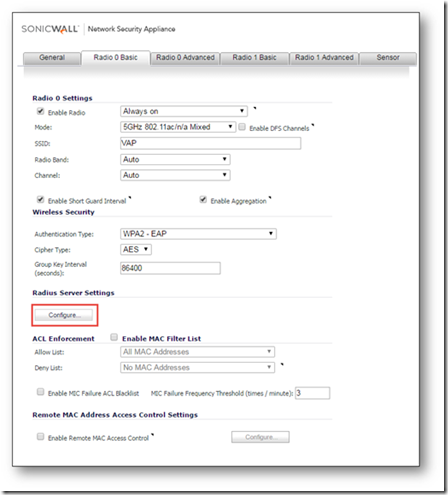
Task: Open Authentication Type WPA2 - EAP dropdown
Action: 198,234
